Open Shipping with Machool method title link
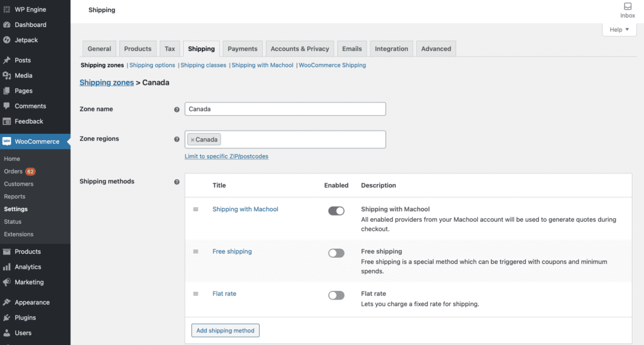644x345 pixels. 245,209
